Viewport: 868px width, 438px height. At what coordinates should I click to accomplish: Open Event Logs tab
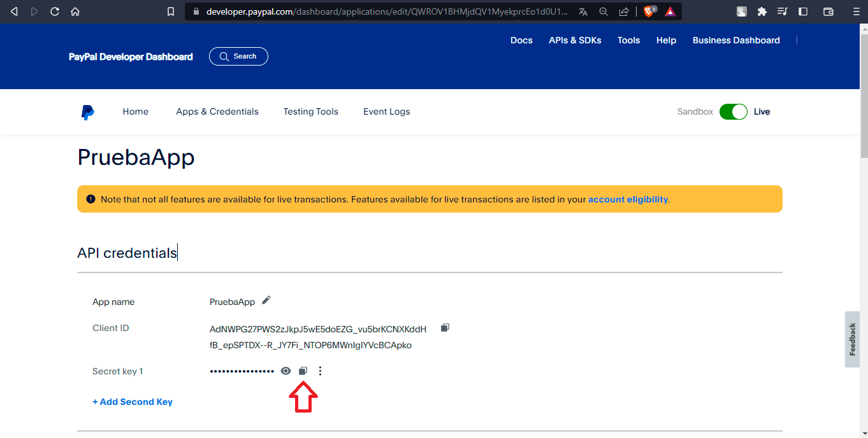(387, 111)
